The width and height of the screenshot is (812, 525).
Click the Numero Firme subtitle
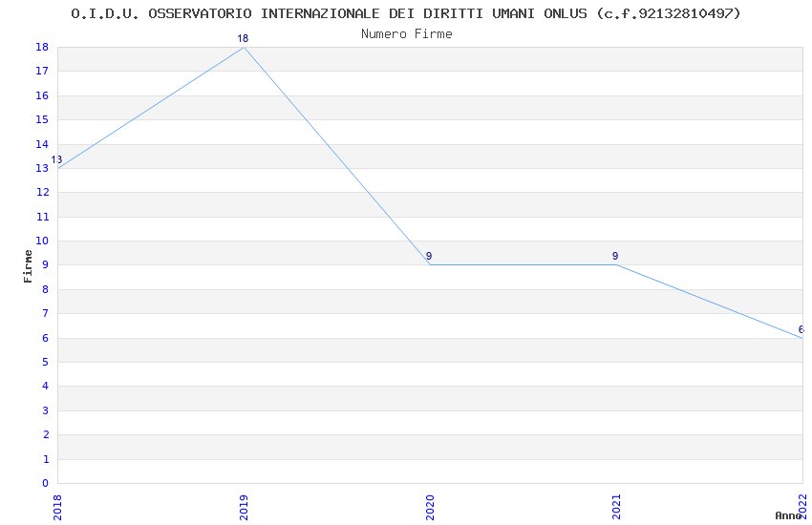tap(407, 33)
